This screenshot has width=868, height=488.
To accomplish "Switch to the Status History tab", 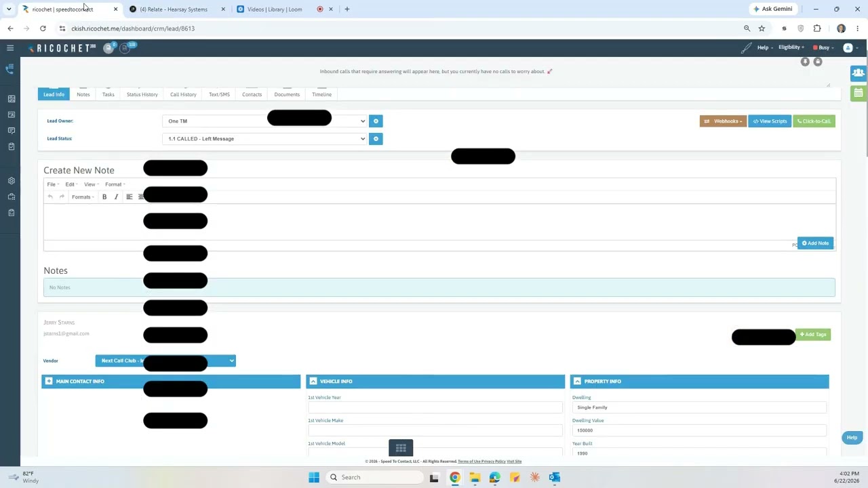I will point(142,94).
